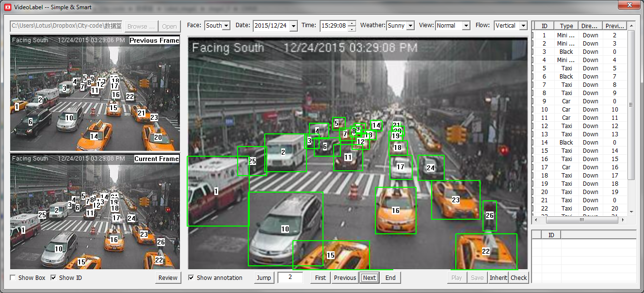Increase time with the up spinner arrow
644x293 pixels.
pyautogui.click(x=352, y=23)
